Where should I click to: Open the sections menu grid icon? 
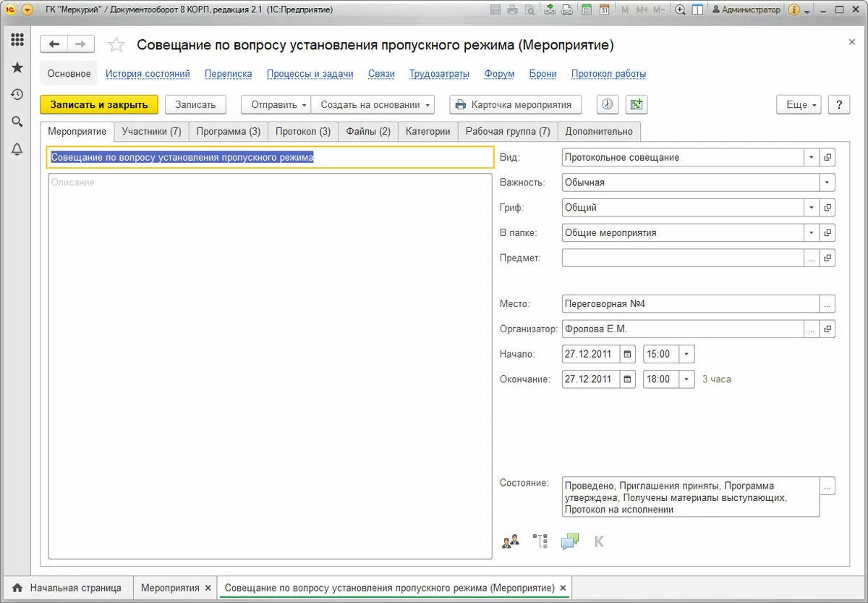[17, 40]
